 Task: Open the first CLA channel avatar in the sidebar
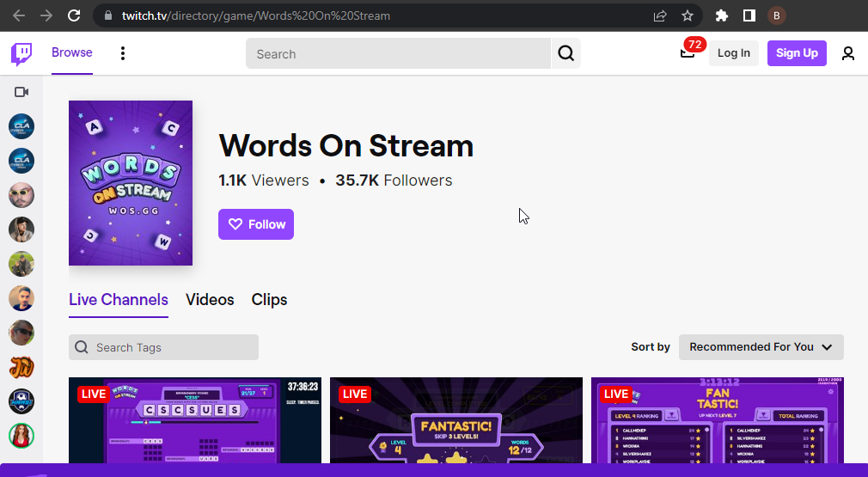click(x=21, y=126)
